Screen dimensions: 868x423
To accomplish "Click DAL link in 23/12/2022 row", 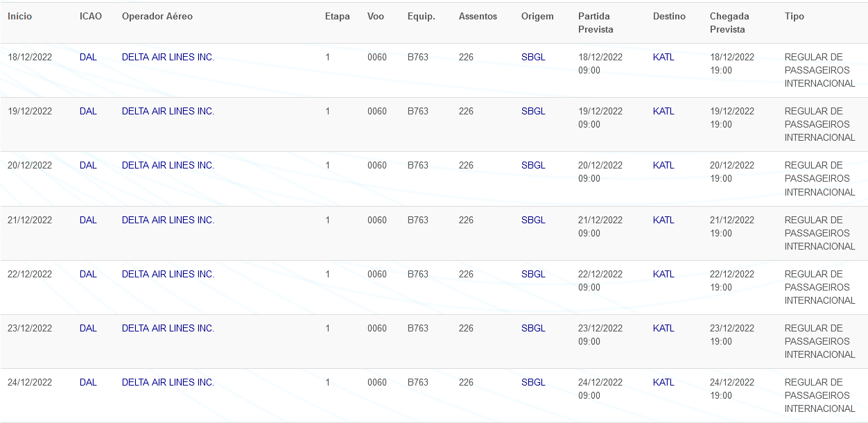I will coord(88,328).
